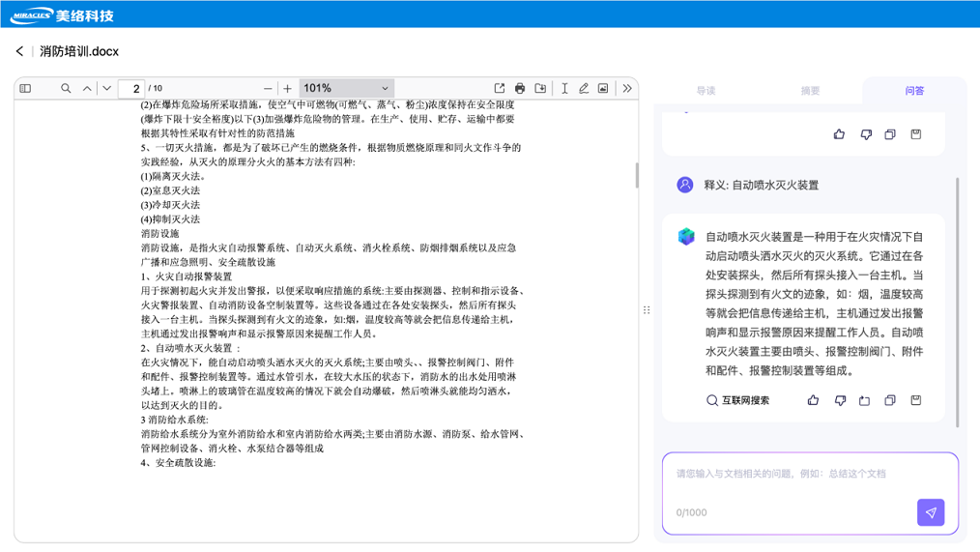Viewport: 980px width, 552px height.
Task: Switch to the 导读 tab
Action: 706,91
